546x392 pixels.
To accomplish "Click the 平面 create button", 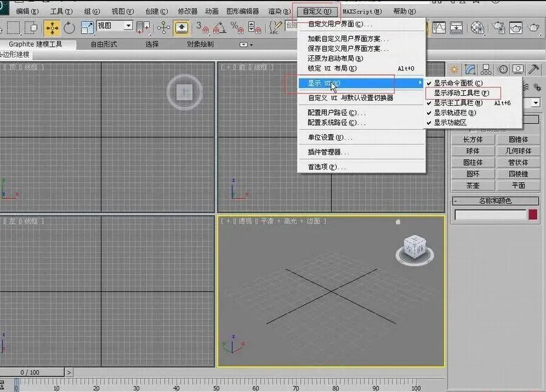I will [518, 185].
